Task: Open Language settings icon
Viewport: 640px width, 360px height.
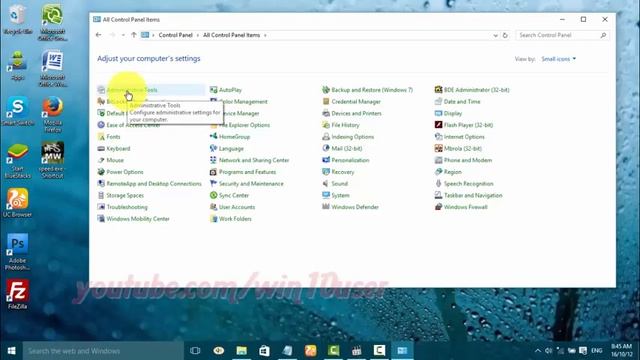Action: 213,149
